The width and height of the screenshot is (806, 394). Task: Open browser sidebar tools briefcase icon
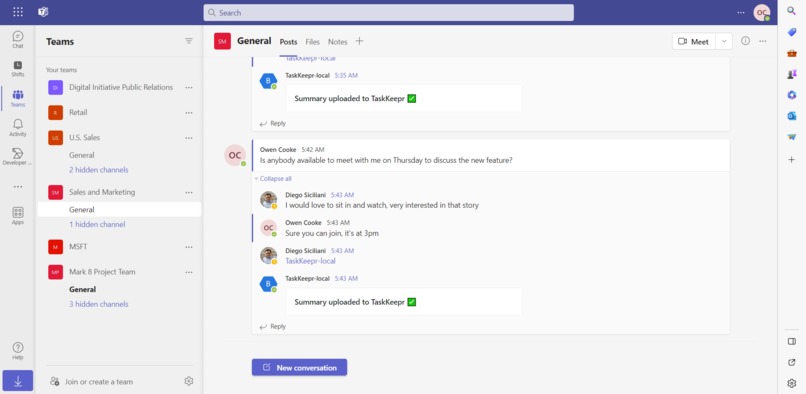coord(792,53)
